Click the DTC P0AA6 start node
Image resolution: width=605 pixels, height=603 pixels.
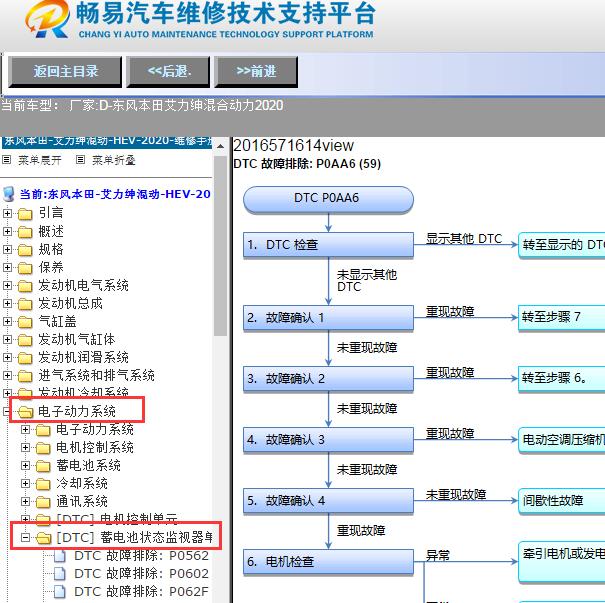point(328,199)
